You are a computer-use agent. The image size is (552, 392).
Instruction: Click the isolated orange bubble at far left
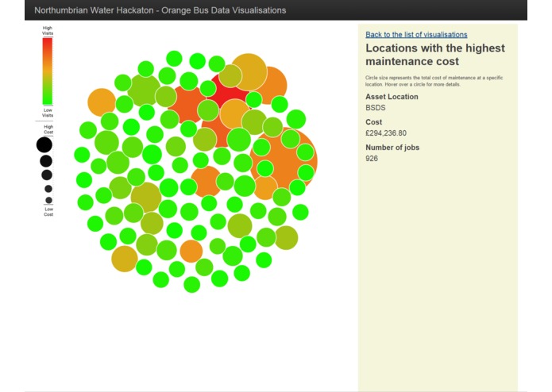click(102, 102)
